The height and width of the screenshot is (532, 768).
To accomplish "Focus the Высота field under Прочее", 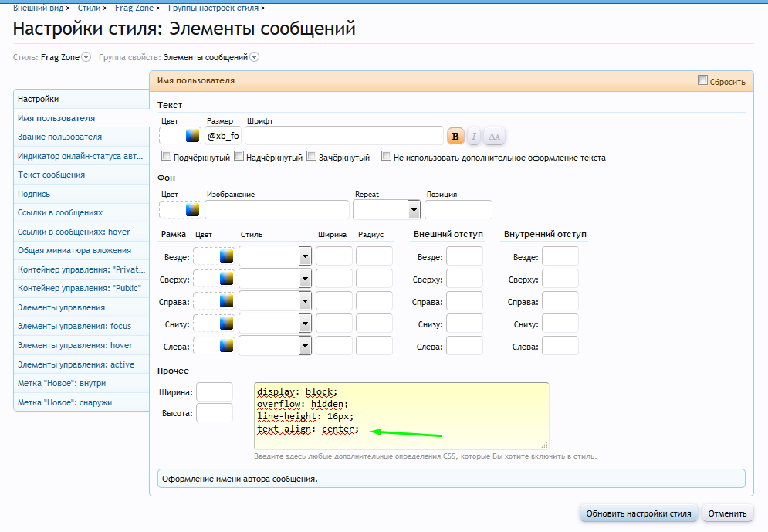I will pos(215,413).
